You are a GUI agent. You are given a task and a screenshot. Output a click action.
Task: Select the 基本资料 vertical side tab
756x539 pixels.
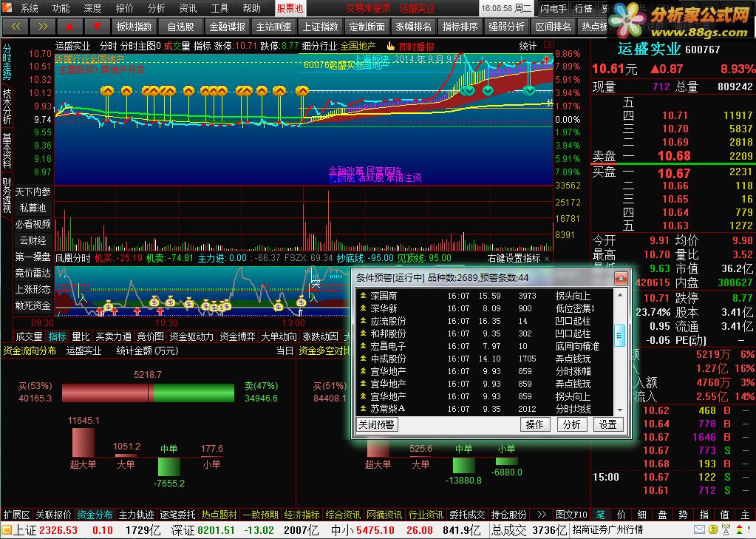tap(7, 149)
